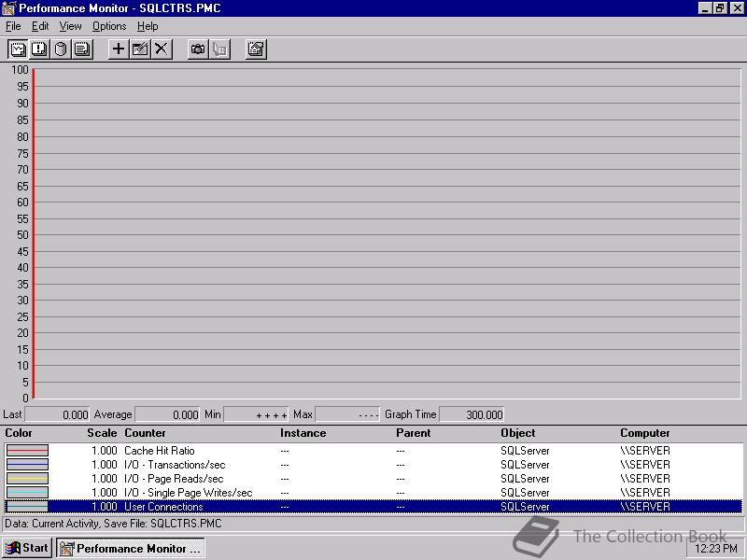
Task: Select the User Connections color swatch
Action: (27, 506)
